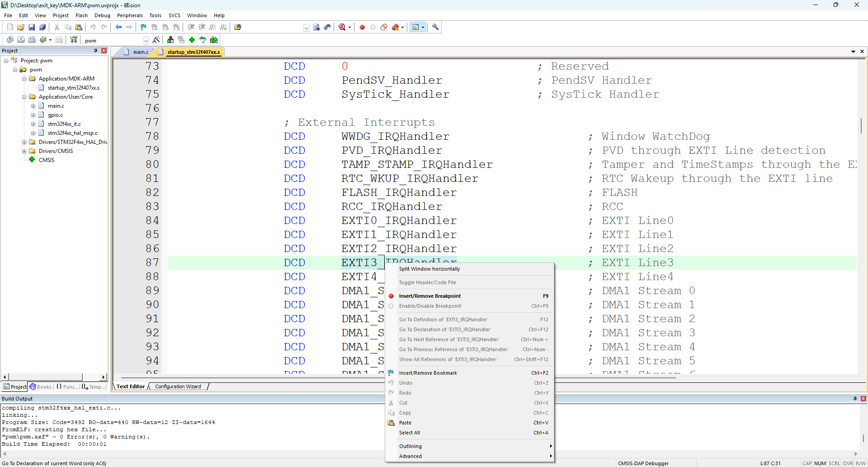Open the Manage Run-Time Environment green diamond icon
The width and height of the screenshot is (868, 467).
coord(192,40)
